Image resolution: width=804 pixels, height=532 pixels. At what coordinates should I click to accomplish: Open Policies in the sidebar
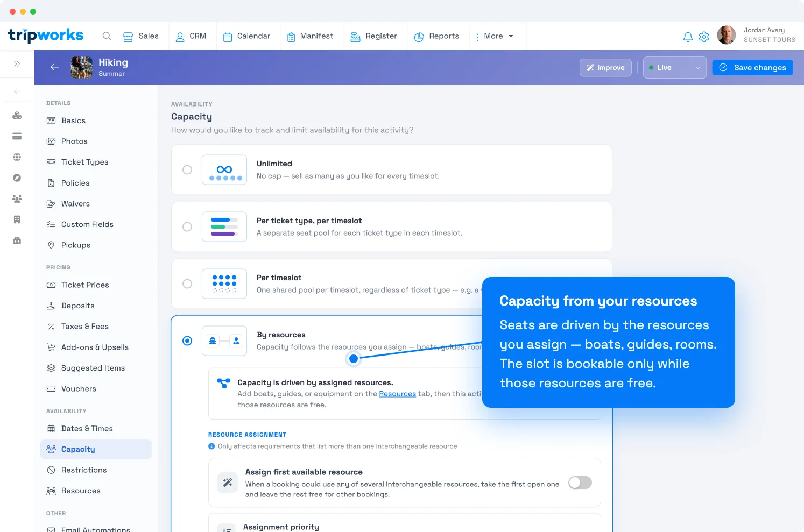96,183
